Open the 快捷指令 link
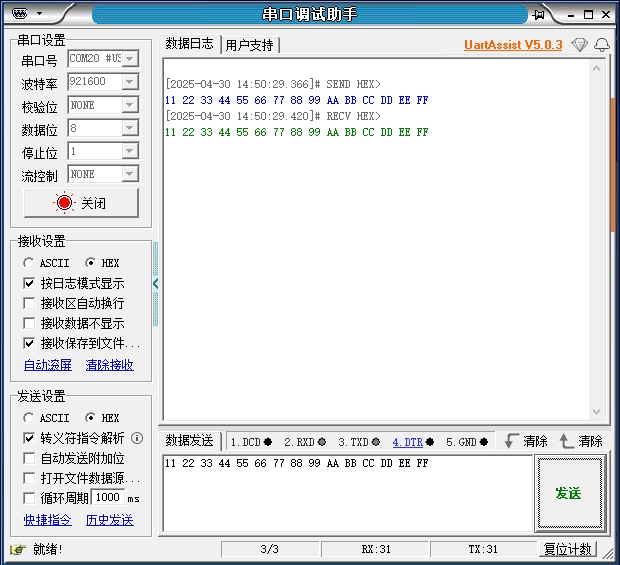 click(x=48, y=520)
